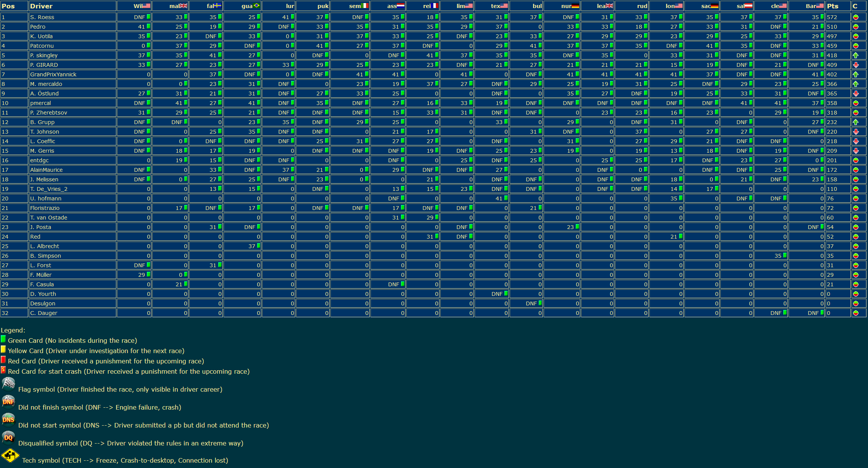Click the Wil race column header
This screenshot has width=868, height=468.
point(138,6)
